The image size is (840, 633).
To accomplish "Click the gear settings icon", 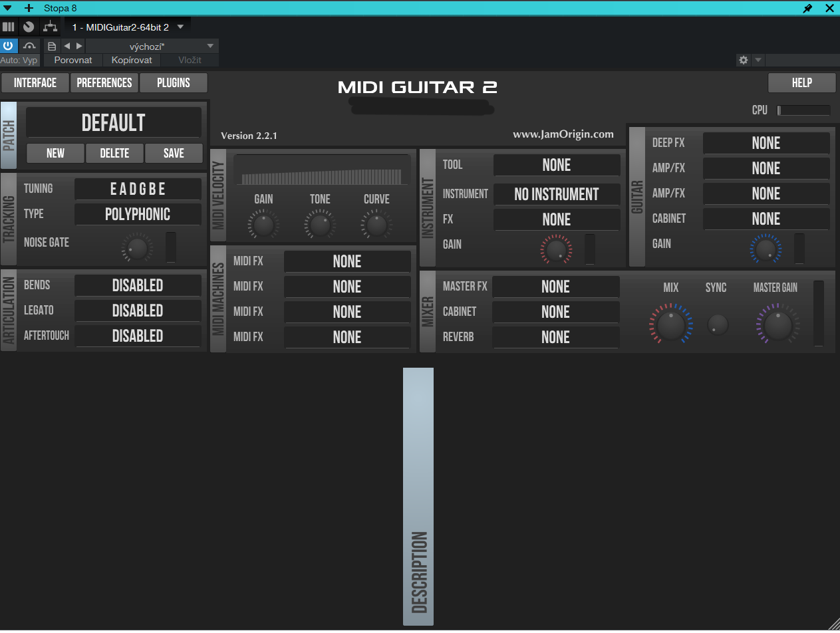I will click(744, 60).
